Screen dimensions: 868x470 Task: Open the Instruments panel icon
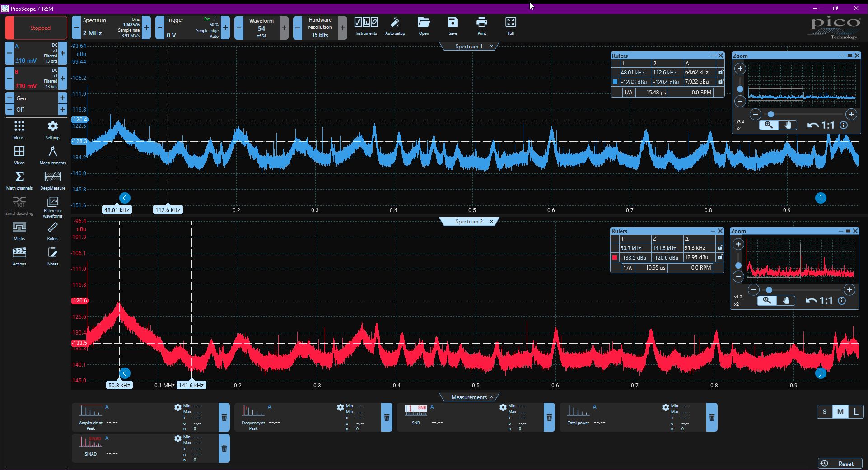[x=366, y=26]
